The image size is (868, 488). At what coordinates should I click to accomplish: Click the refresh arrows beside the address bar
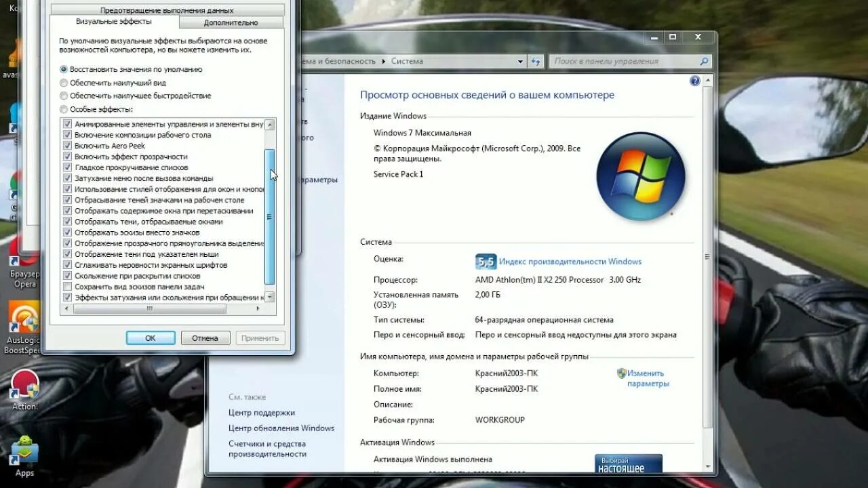[x=536, y=61]
